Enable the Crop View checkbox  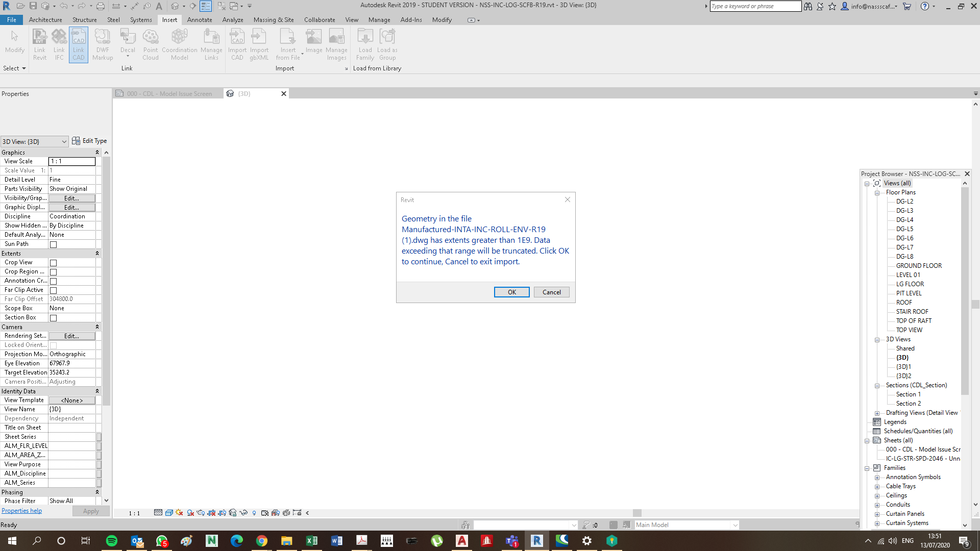(53, 262)
